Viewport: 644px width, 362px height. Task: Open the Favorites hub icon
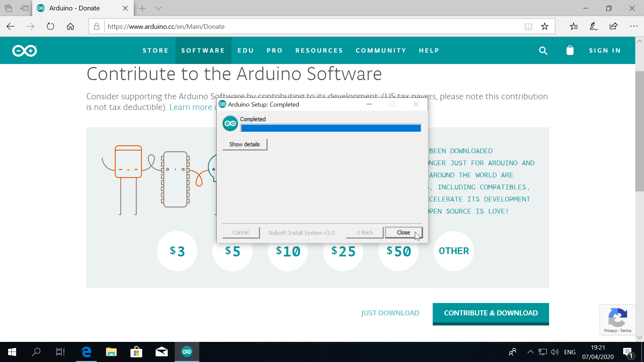coord(574,26)
